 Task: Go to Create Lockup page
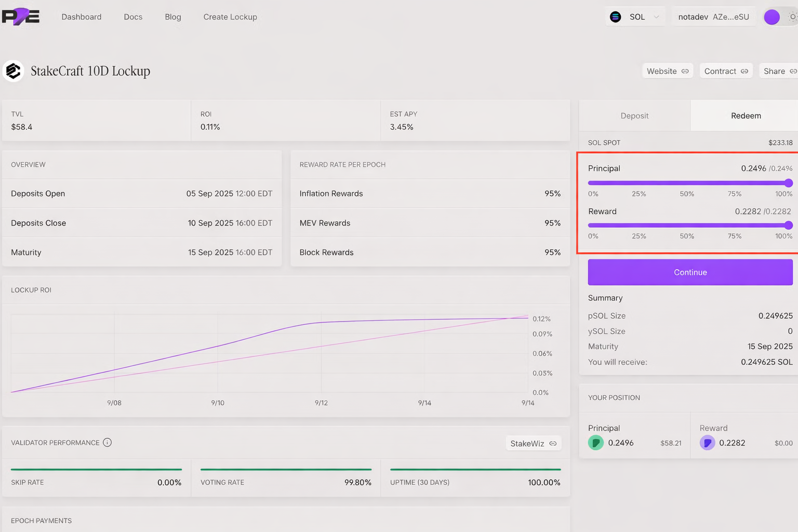click(230, 17)
